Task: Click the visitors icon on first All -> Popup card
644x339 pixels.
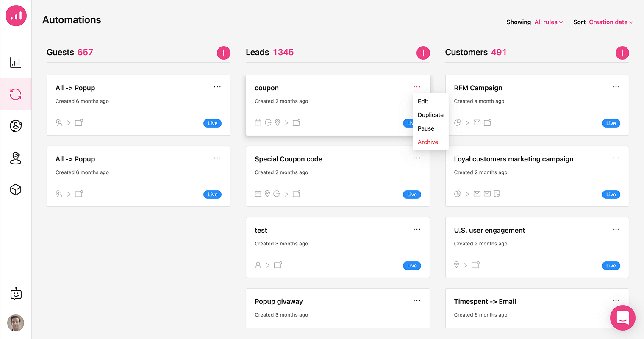Action: (x=59, y=122)
